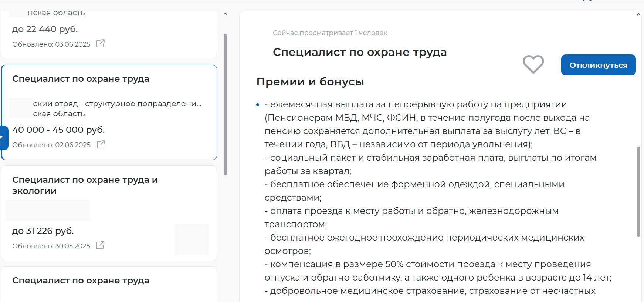Viewport: 644px width, 302px height.
Task: Click the vacancy title in the details panel
Action: [359, 52]
